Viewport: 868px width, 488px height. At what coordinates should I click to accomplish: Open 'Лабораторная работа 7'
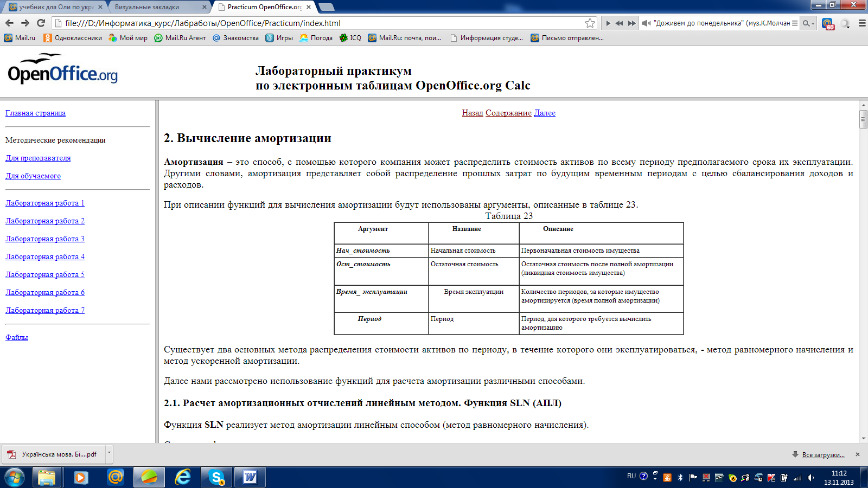click(45, 310)
